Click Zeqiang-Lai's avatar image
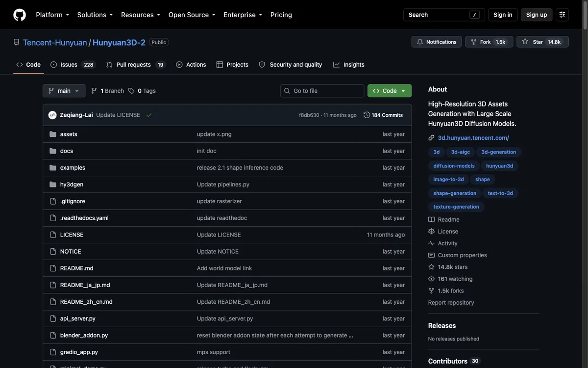 pos(52,115)
